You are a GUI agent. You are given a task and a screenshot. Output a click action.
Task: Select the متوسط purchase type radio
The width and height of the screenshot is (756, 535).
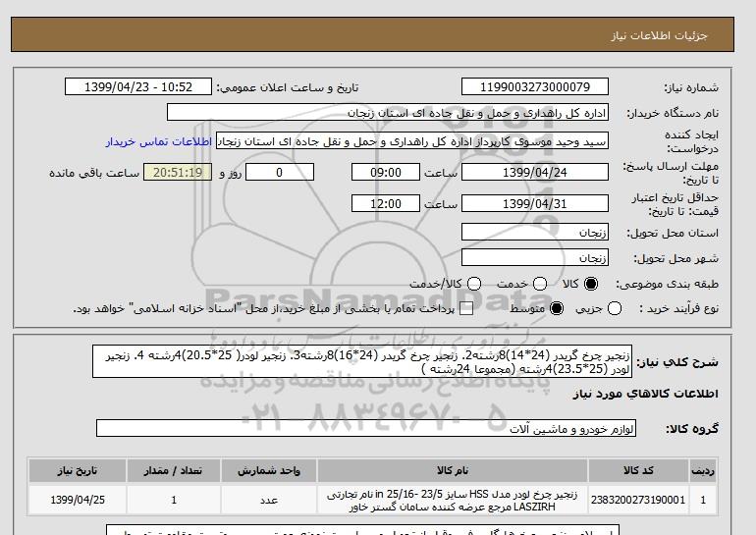tap(557, 308)
